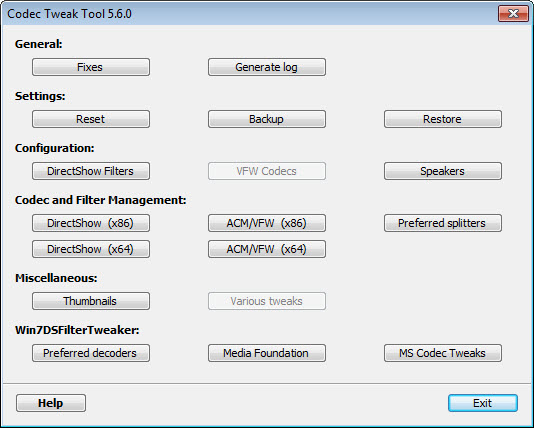534x428 pixels.
Task: Open MS Codec Tweaks
Action: click(443, 353)
